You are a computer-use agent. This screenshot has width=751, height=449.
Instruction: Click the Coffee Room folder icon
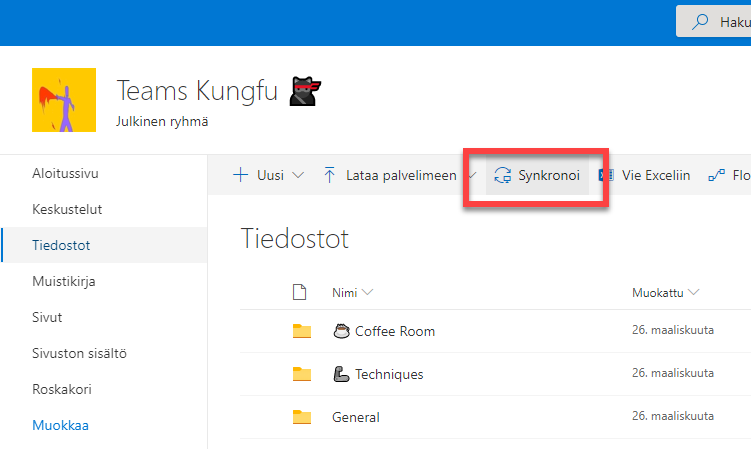point(301,331)
